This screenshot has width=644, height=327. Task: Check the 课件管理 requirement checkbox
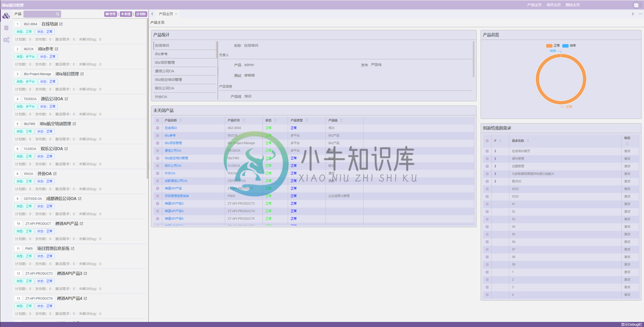click(x=487, y=159)
